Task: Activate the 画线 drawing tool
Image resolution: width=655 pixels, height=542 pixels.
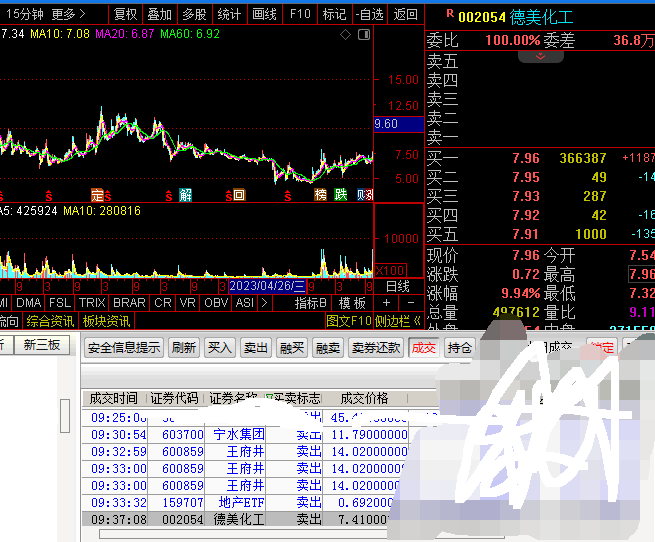Action: click(264, 15)
